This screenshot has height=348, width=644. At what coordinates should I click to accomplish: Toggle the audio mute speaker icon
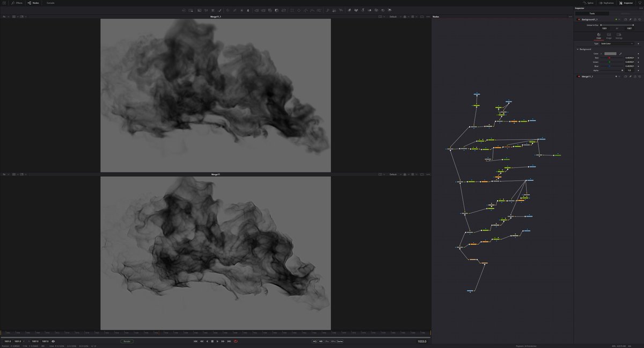click(x=53, y=341)
